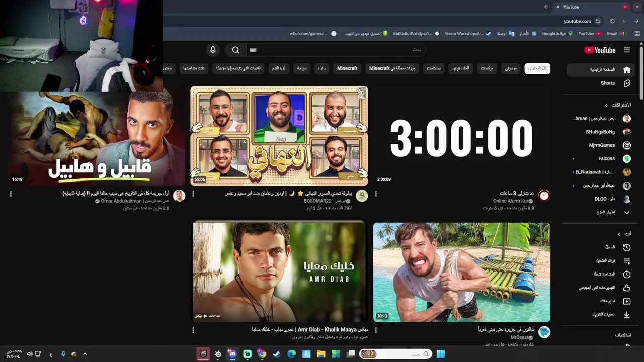
Task: Open Discord from the taskbar
Action: tap(232, 354)
